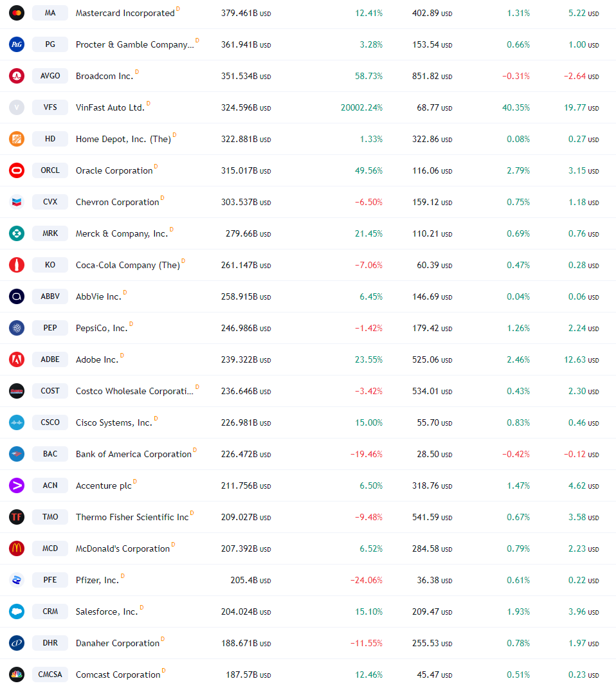Open the MA ticker badge

[x=50, y=13]
